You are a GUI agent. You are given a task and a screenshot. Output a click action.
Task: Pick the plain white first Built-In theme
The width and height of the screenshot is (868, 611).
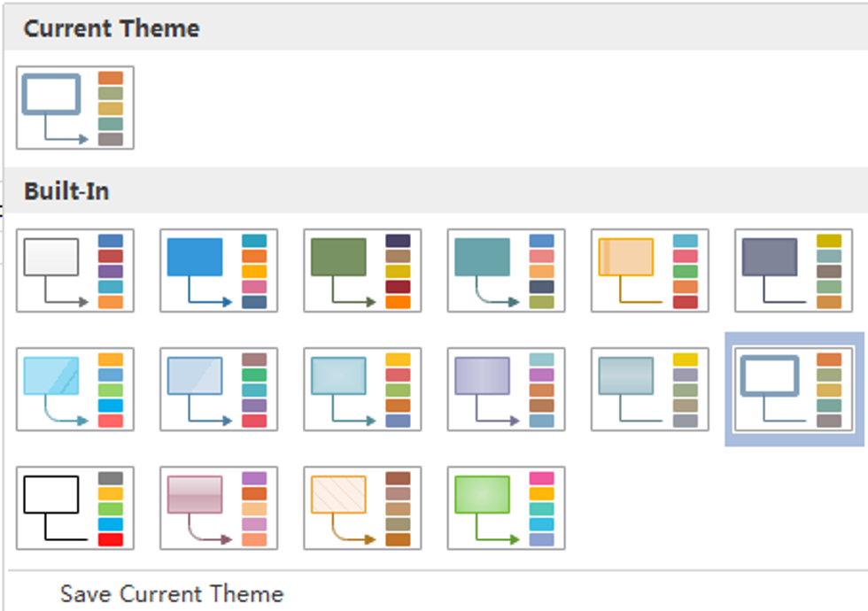[74, 271]
